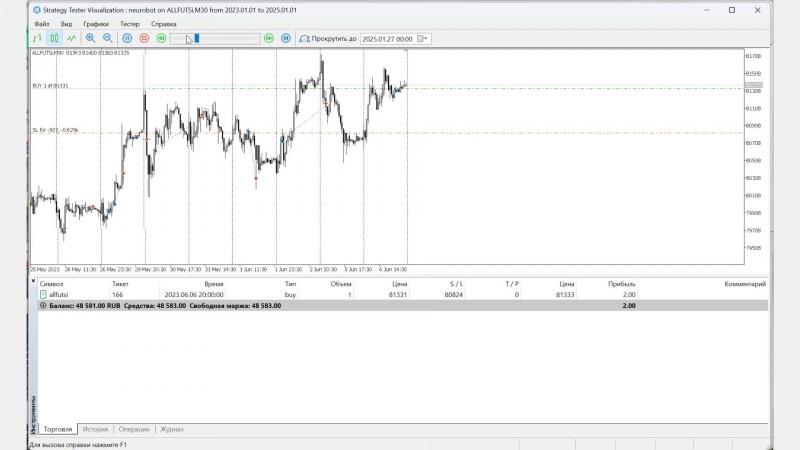The height and width of the screenshot is (450, 800).
Task: Click the Баланс 48 581.00 RUB summary row
Action: pos(403,306)
